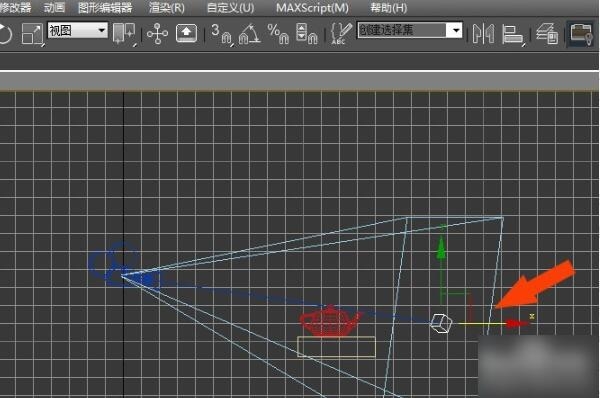Open the 修改器 menu

[16, 8]
